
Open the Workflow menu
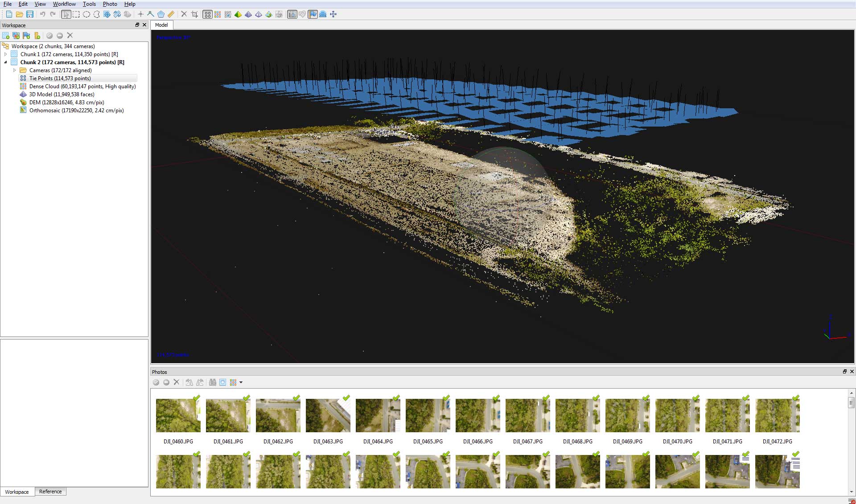[x=64, y=4]
